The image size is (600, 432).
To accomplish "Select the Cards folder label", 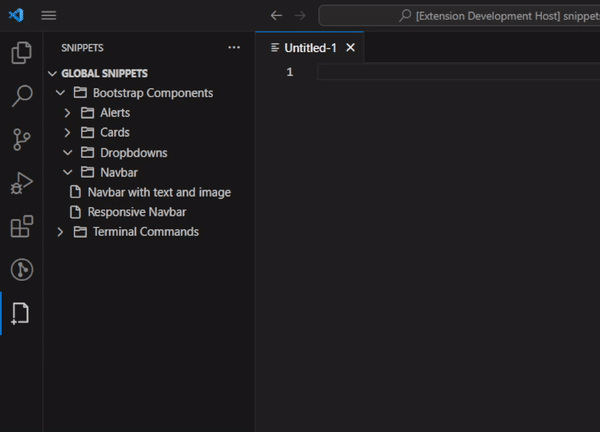I will click(x=115, y=133).
